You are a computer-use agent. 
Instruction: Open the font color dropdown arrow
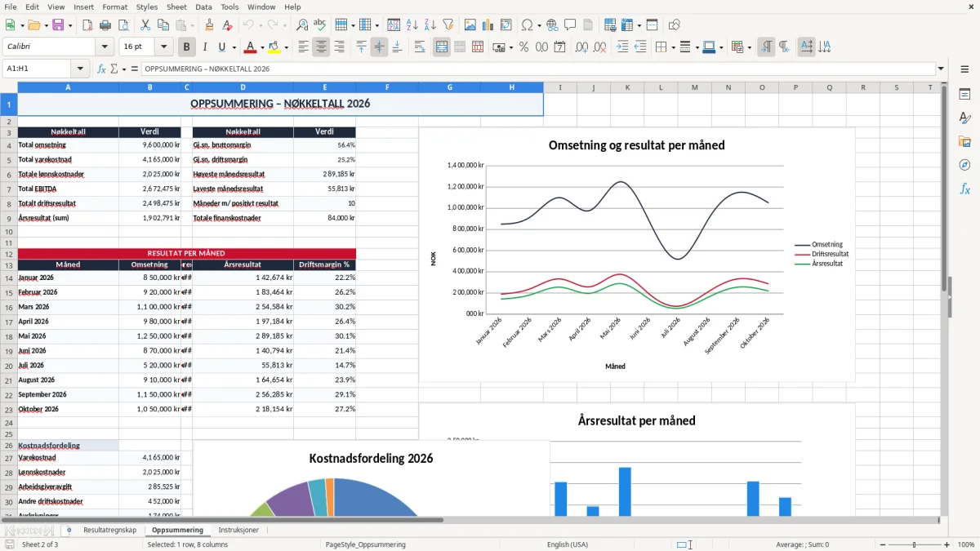point(262,47)
